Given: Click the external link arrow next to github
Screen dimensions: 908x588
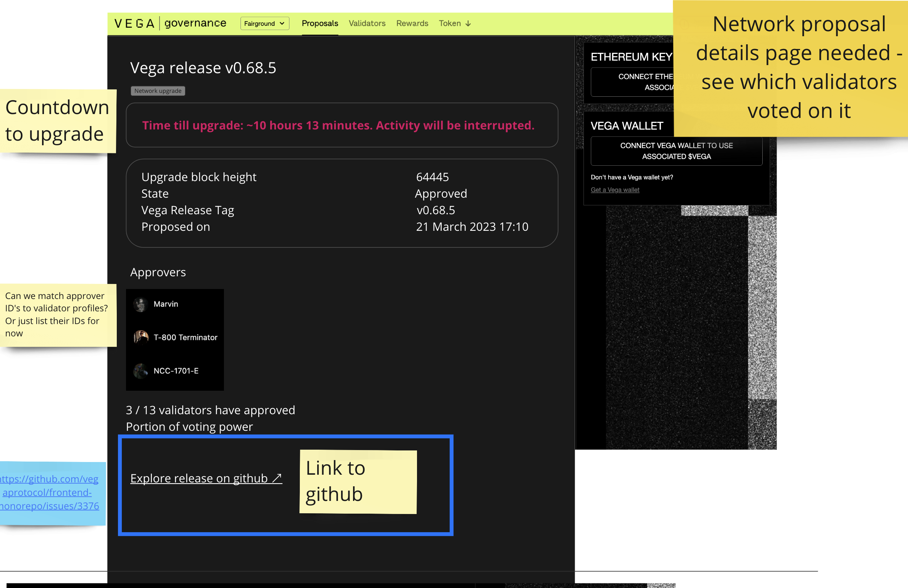Looking at the screenshot, I should point(277,478).
